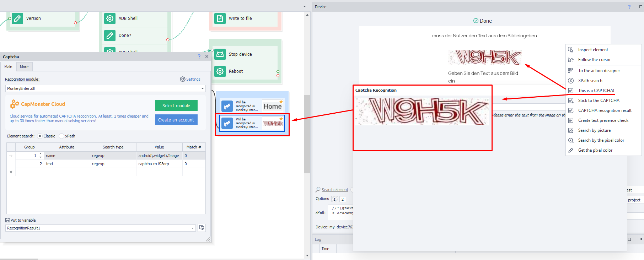Choose 'This is a CAPTCHA!' menu item
644x260 pixels.
click(596, 91)
